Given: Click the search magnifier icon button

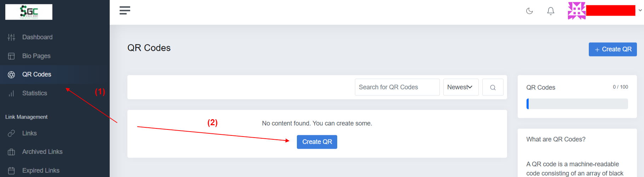Looking at the screenshot, I should [493, 87].
